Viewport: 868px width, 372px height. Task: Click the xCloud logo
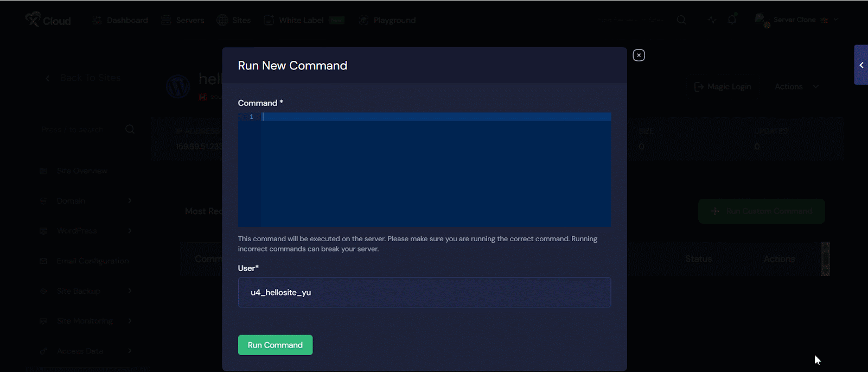48,20
